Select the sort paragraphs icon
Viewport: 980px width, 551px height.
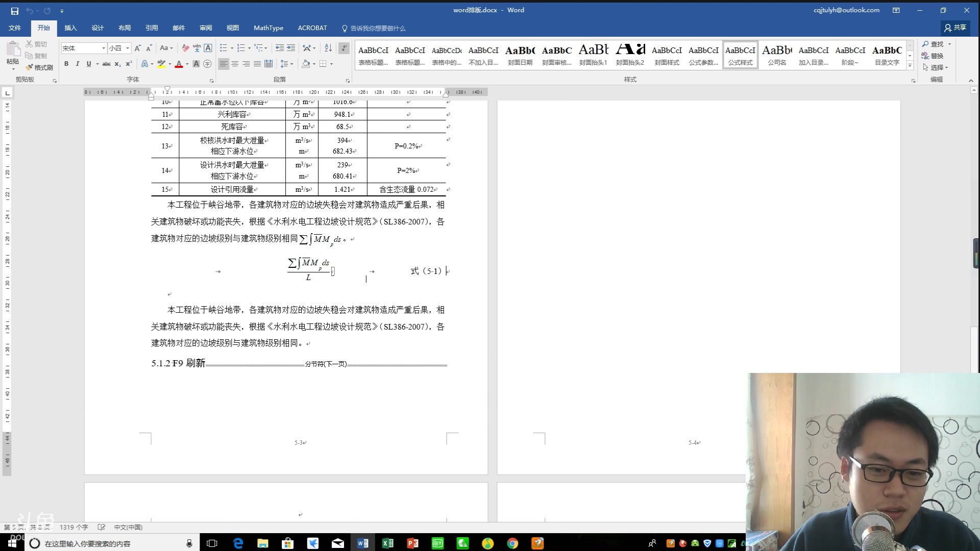pyautogui.click(x=328, y=48)
